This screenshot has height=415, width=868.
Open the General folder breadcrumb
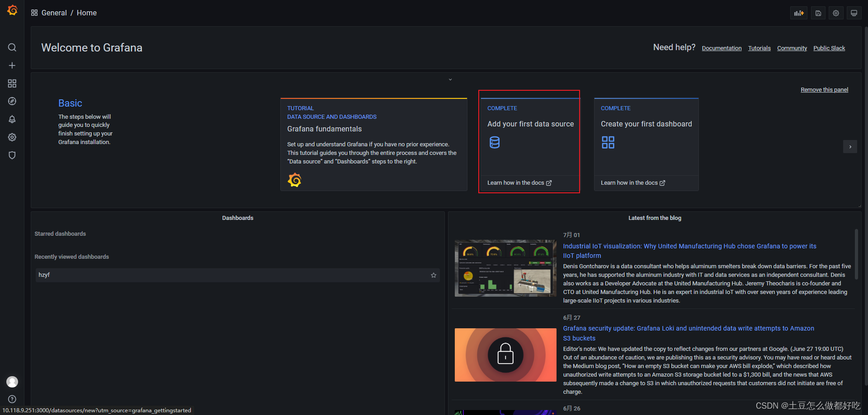54,13
